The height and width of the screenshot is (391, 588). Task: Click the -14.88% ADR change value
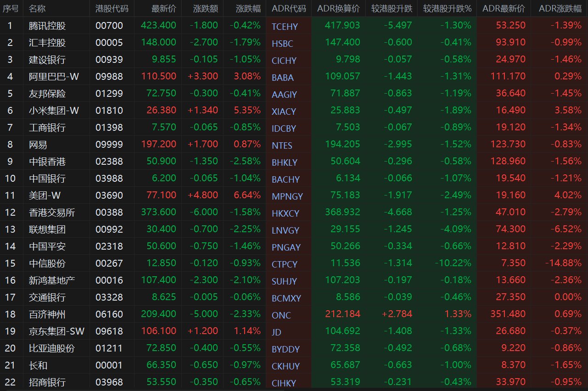(x=563, y=263)
